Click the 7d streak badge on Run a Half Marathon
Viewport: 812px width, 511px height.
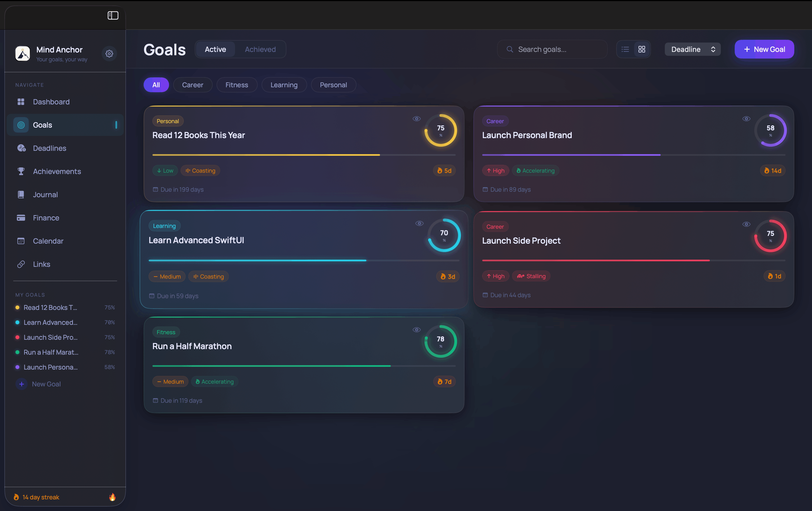click(x=444, y=382)
